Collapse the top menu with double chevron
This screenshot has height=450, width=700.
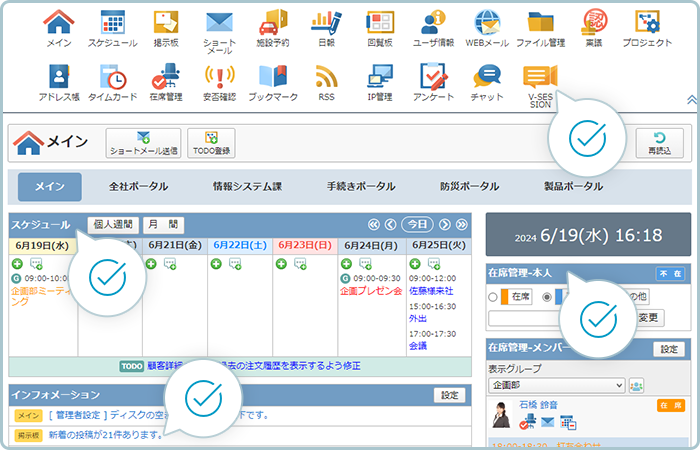pos(691,100)
